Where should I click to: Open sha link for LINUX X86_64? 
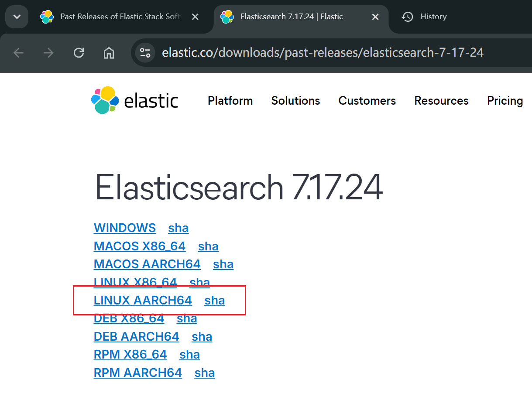[x=200, y=283]
